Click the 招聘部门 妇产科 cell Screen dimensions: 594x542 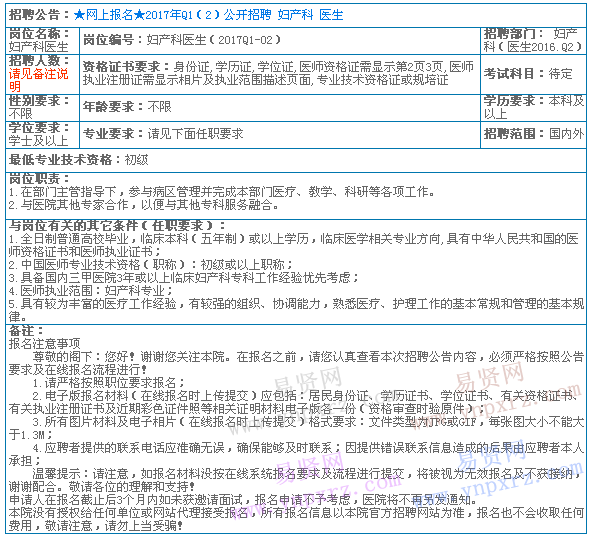533,41
